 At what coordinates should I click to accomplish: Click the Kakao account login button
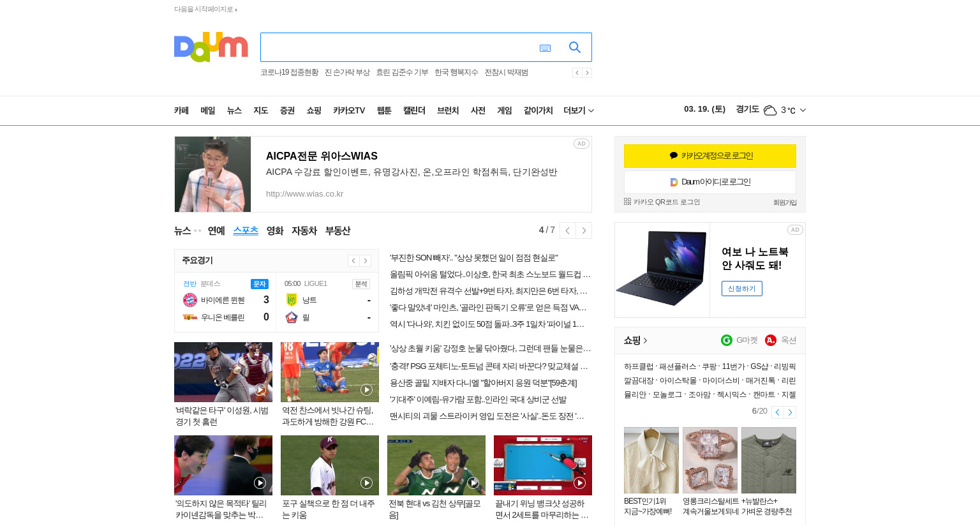710,156
